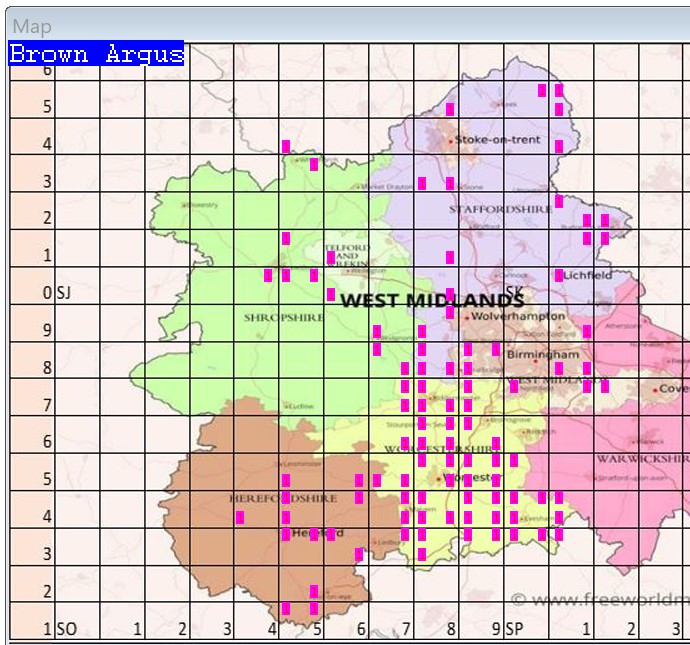The height and width of the screenshot is (645, 690).
Task: Click the WEST MIDLANDS map heading
Action: point(431,300)
